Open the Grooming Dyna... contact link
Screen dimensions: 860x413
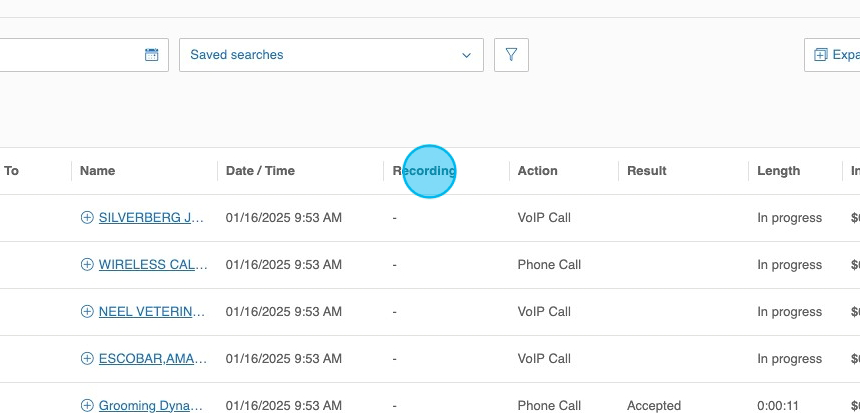point(151,406)
